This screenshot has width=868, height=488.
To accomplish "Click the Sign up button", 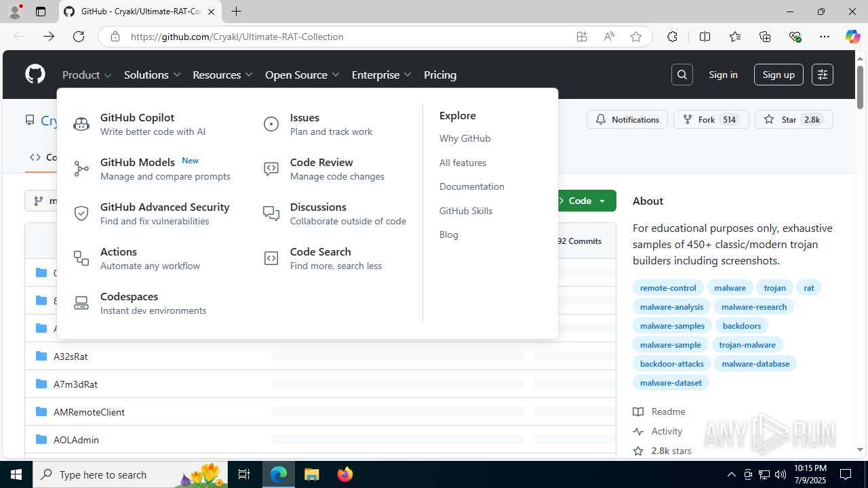I will [778, 75].
